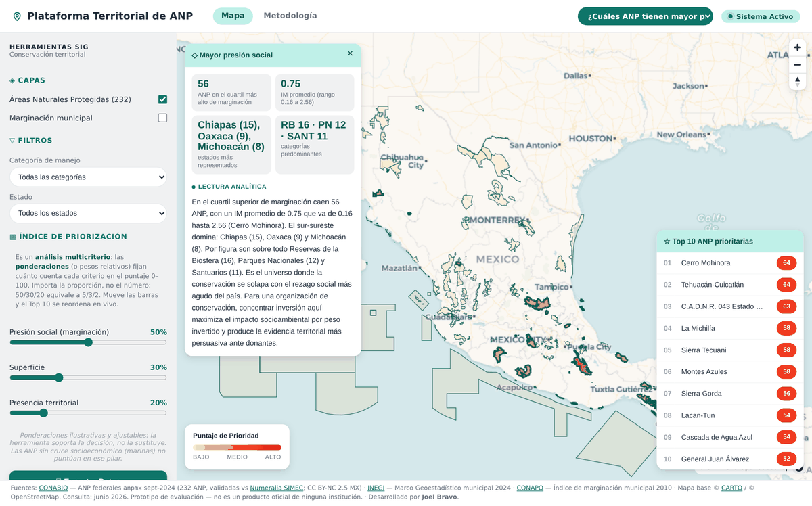This screenshot has width=812, height=506.
Task: Select Lacan-Tun in Top 10 list
Action: [730, 415]
